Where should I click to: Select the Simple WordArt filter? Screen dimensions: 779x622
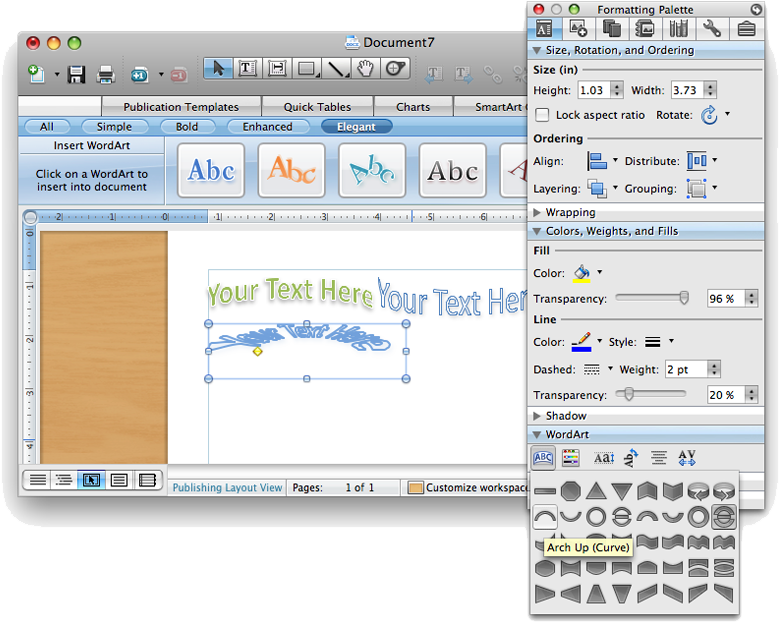click(x=114, y=127)
